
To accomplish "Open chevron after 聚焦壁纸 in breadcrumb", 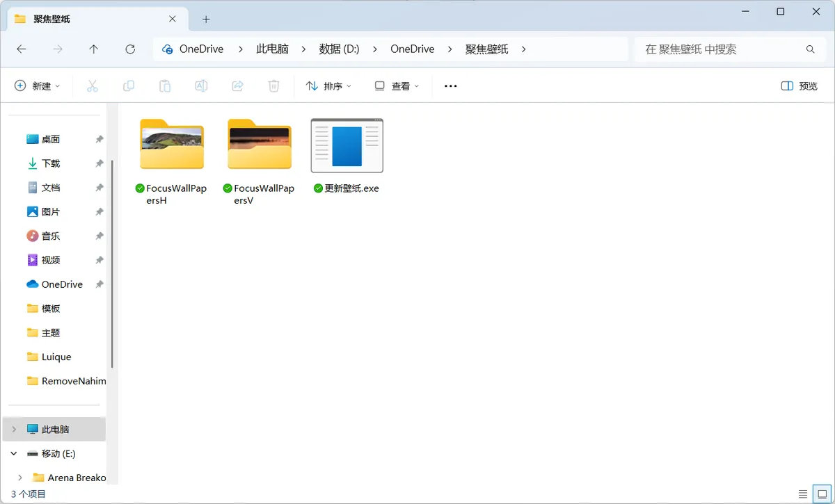I will tap(524, 49).
